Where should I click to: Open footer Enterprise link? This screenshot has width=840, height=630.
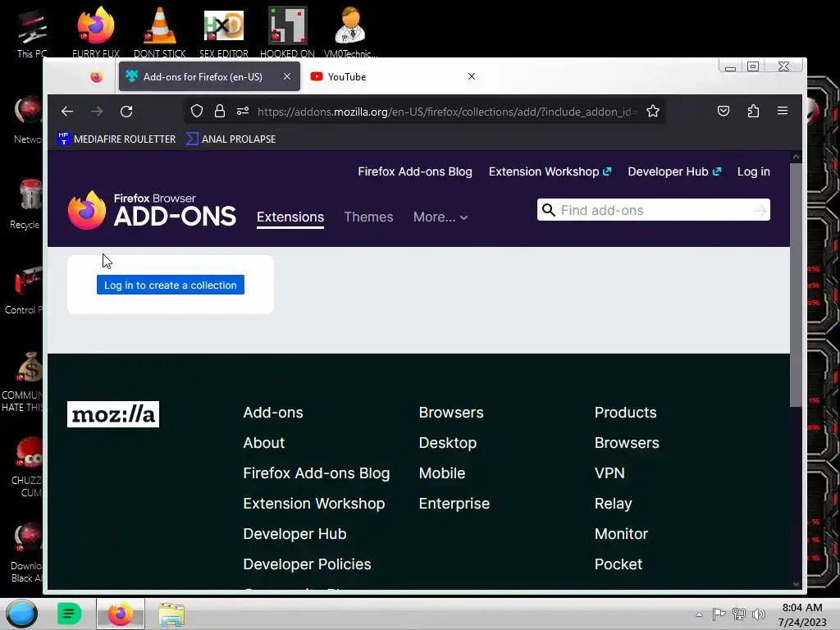click(x=454, y=504)
